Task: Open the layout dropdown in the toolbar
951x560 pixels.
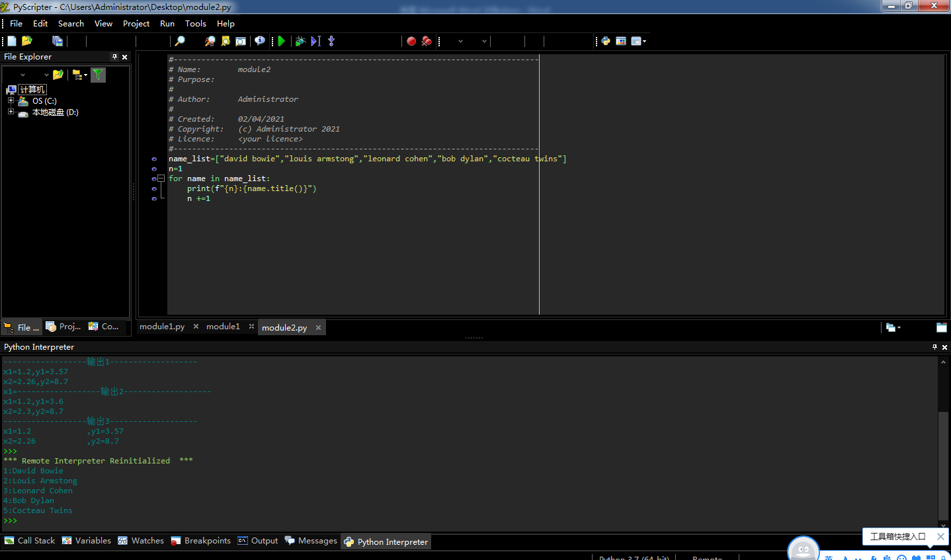Action: (x=639, y=41)
